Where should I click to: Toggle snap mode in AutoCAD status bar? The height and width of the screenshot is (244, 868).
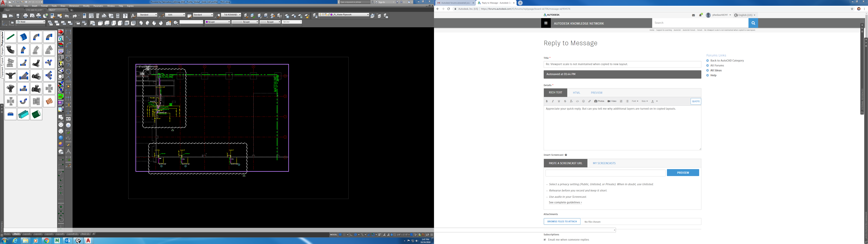(344, 235)
